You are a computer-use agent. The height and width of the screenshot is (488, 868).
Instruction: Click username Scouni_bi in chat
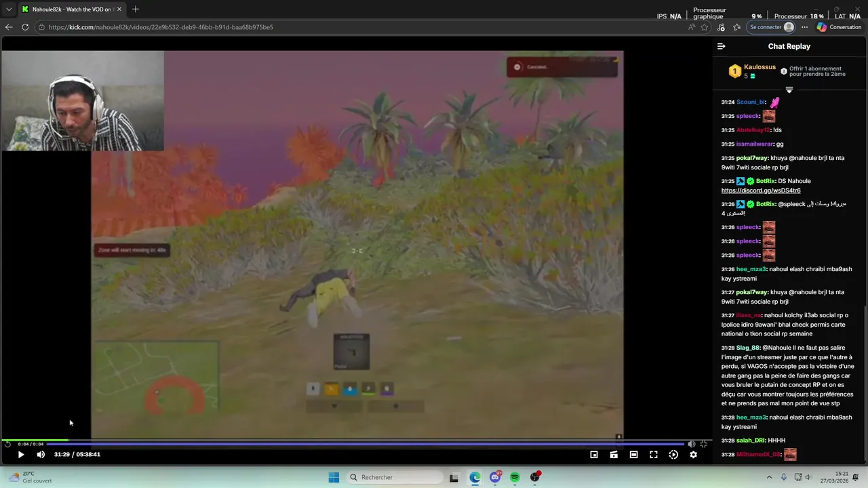pyautogui.click(x=751, y=102)
